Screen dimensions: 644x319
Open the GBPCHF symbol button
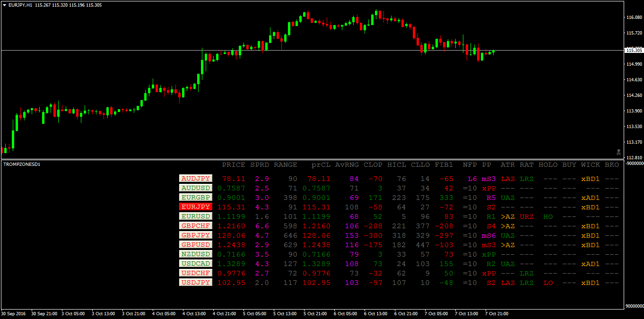(x=196, y=226)
